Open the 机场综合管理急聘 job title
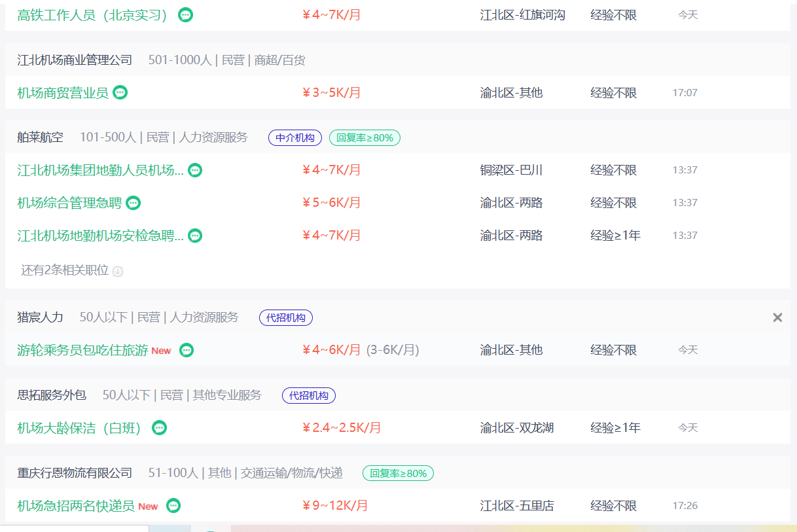 click(x=69, y=203)
